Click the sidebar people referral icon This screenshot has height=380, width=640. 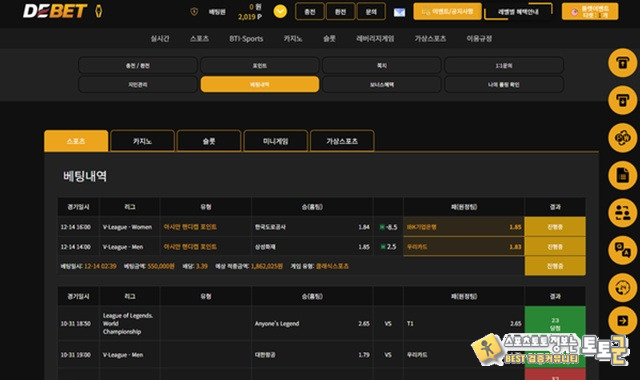[x=622, y=213]
